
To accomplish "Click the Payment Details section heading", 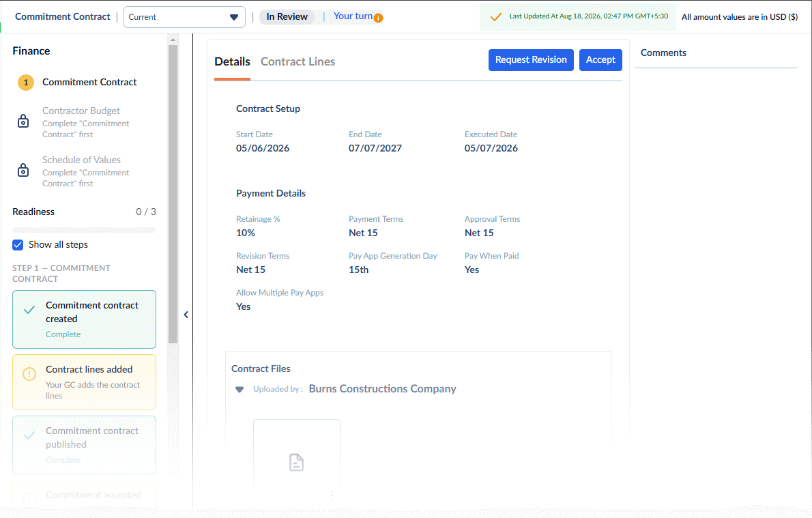I will click(x=271, y=193).
